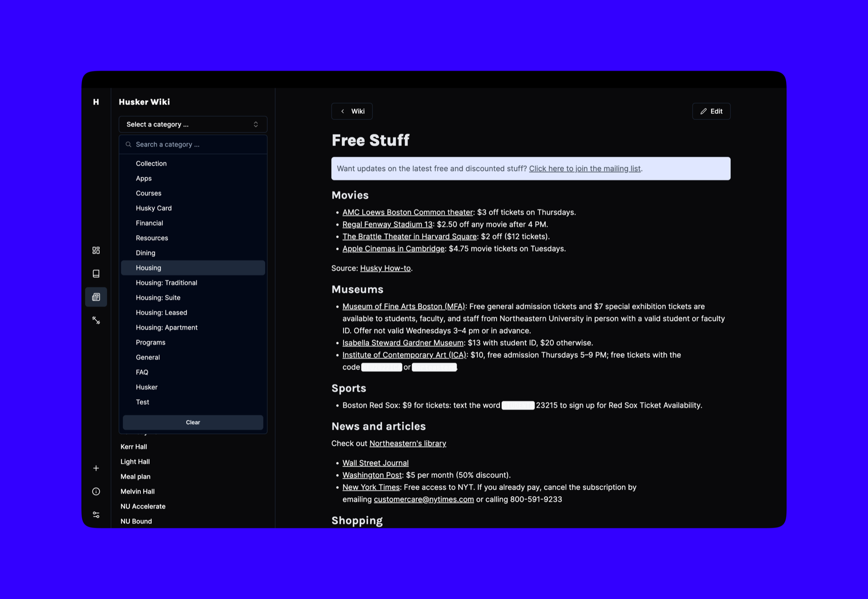
Task: Open the Melvin Hall wiki page
Action: coord(138,491)
